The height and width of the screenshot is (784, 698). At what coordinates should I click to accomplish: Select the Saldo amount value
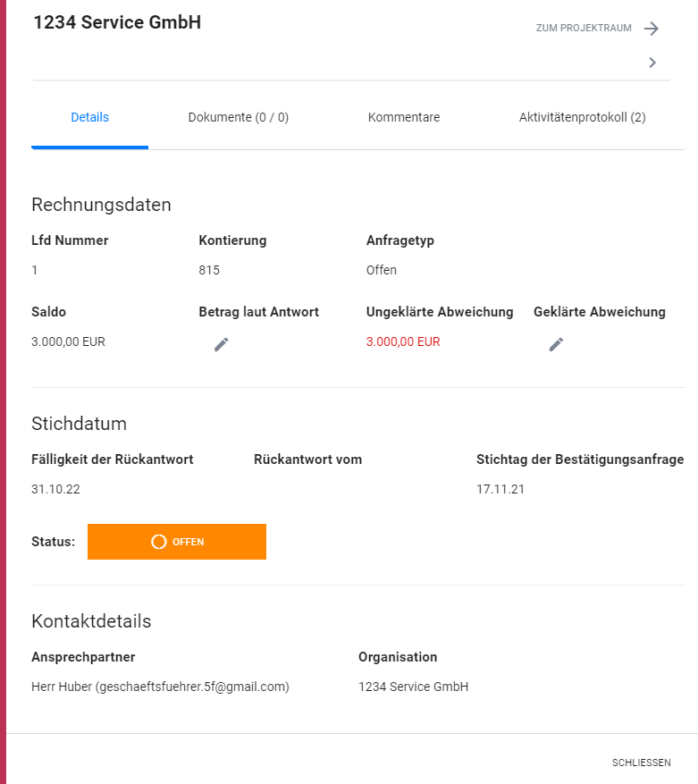pos(68,341)
